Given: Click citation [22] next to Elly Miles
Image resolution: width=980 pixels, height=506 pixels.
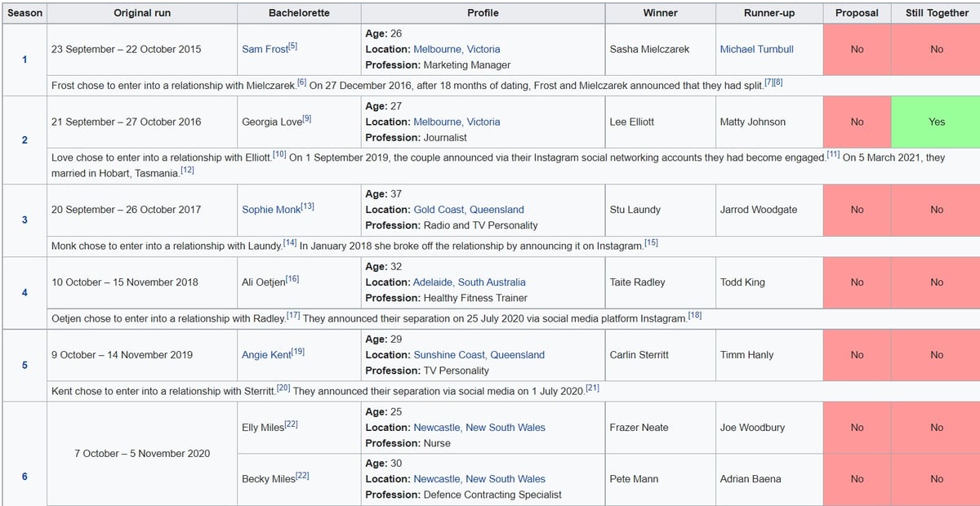Looking at the screenshot, I should point(291,424).
